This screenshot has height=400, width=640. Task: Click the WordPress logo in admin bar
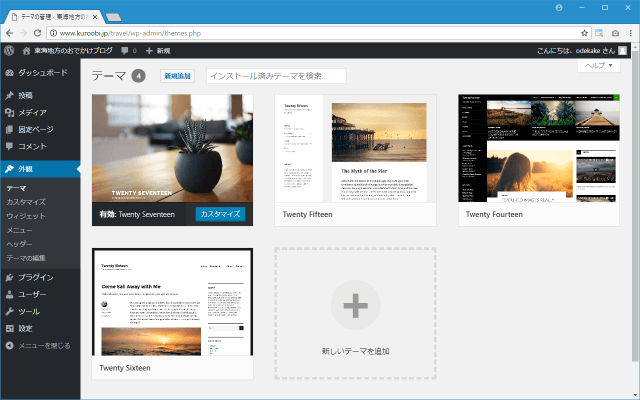[8, 50]
